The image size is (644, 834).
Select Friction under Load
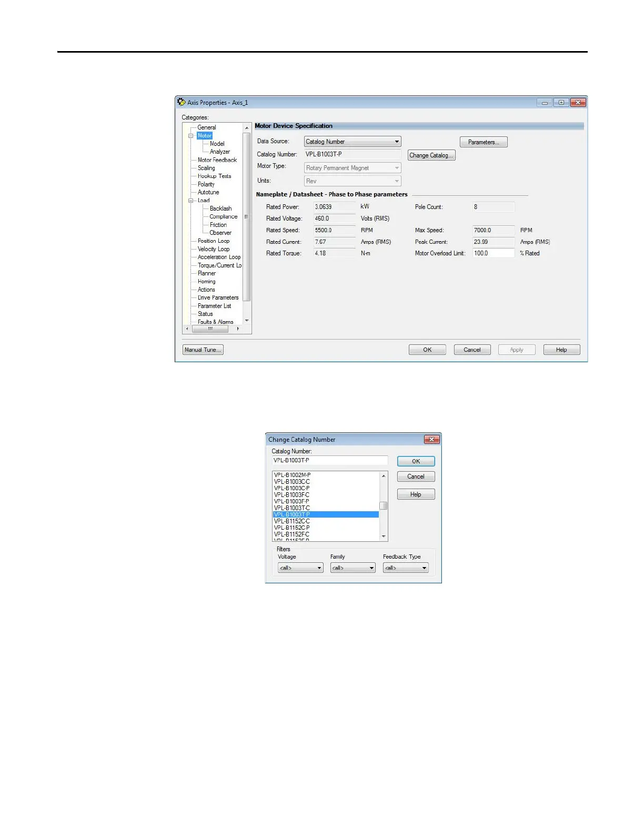point(218,225)
